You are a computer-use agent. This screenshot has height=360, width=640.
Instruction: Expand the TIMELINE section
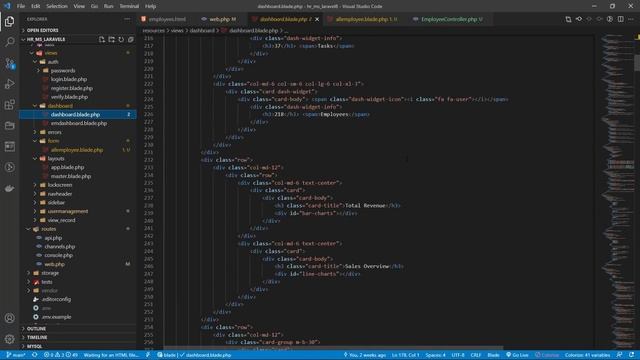click(x=78, y=338)
